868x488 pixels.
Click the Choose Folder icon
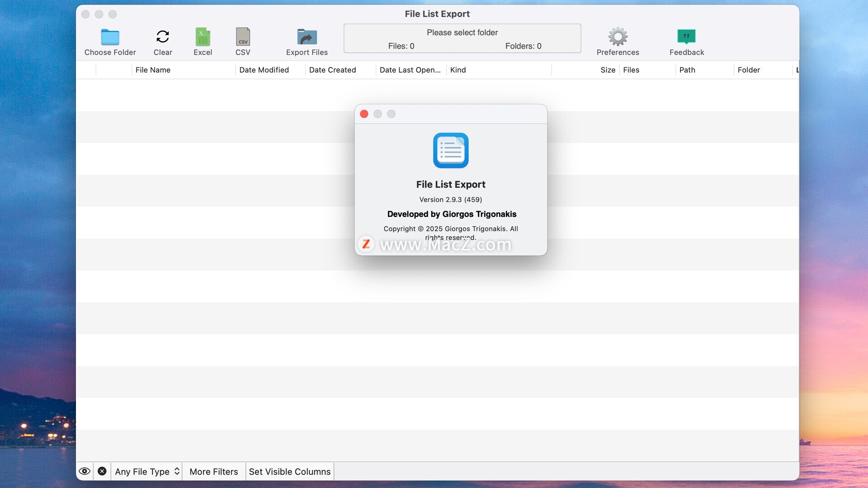tap(110, 37)
